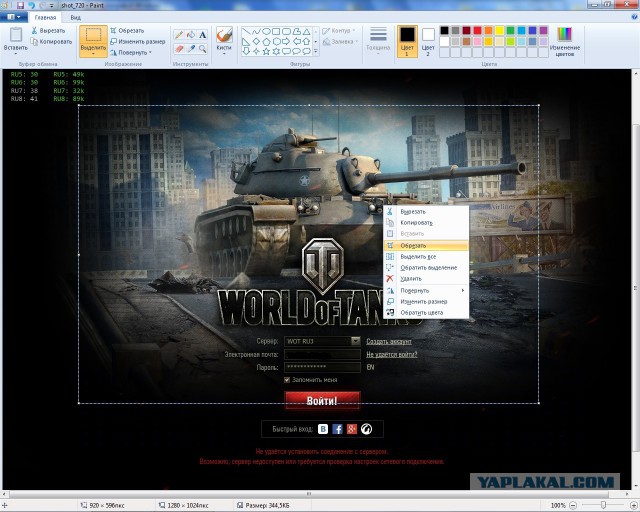
Task: Click the Copy (Копировать) ribbon button
Action: [x=51, y=42]
